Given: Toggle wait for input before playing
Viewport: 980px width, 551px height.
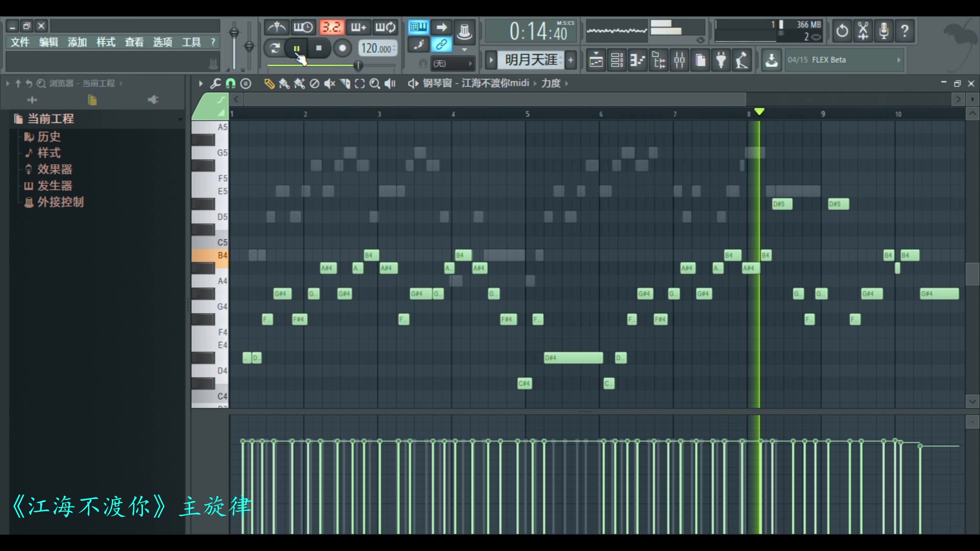Looking at the screenshot, I should tap(303, 27).
